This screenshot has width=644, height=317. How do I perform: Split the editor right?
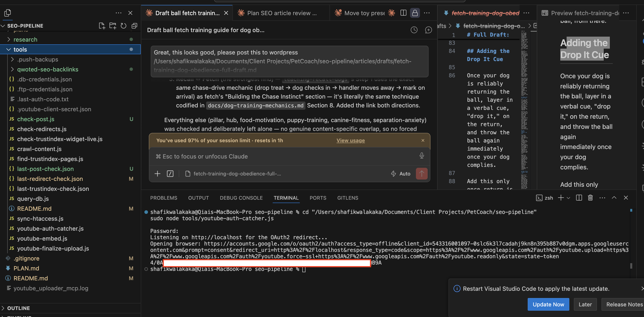pos(403,13)
